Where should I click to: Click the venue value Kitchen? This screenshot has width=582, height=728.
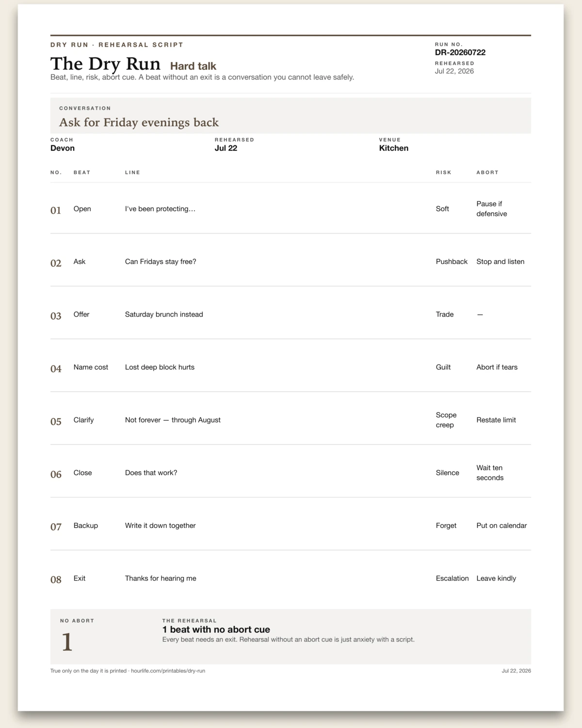coord(393,148)
